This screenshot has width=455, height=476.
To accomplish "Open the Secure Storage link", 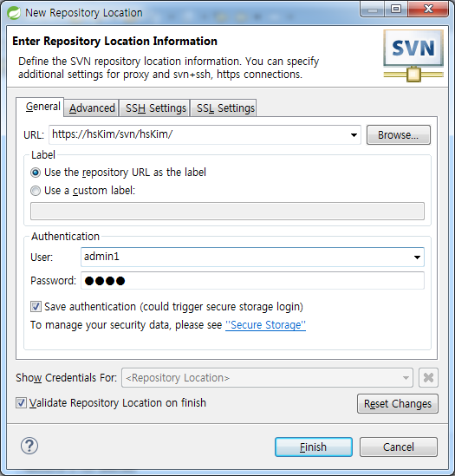I will point(265,325).
